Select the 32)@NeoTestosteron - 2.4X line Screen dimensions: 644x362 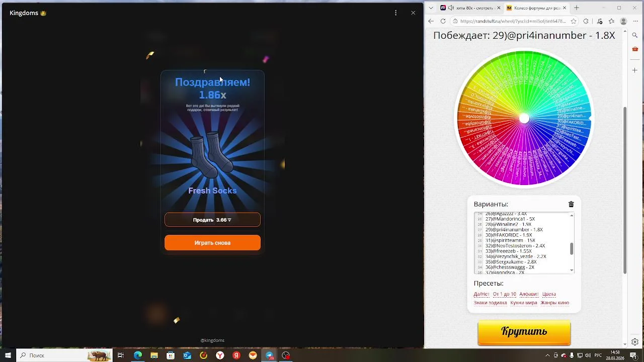(x=515, y=246)
